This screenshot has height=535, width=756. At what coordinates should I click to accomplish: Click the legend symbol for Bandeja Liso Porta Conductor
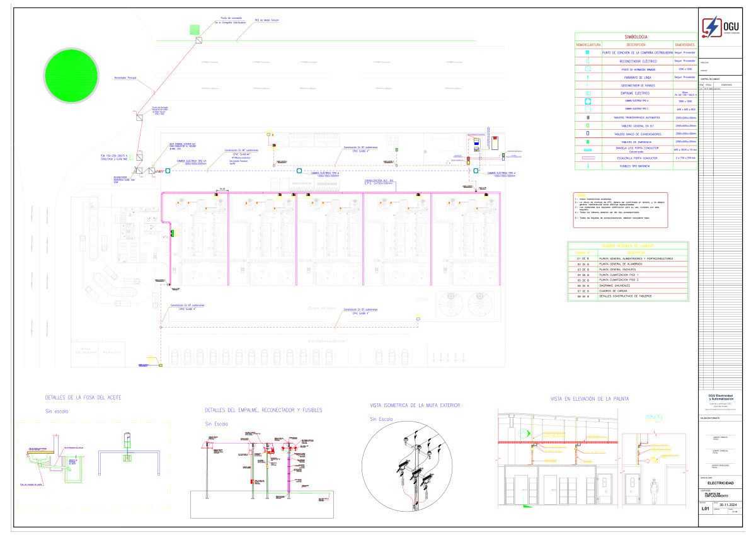click(588, 150)
